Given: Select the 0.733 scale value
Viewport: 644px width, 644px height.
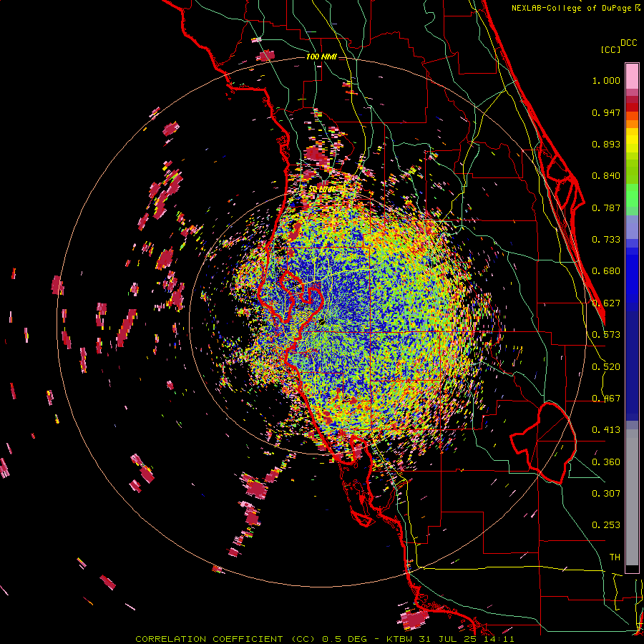Looking at the screenshot, I should pos(606,240).
